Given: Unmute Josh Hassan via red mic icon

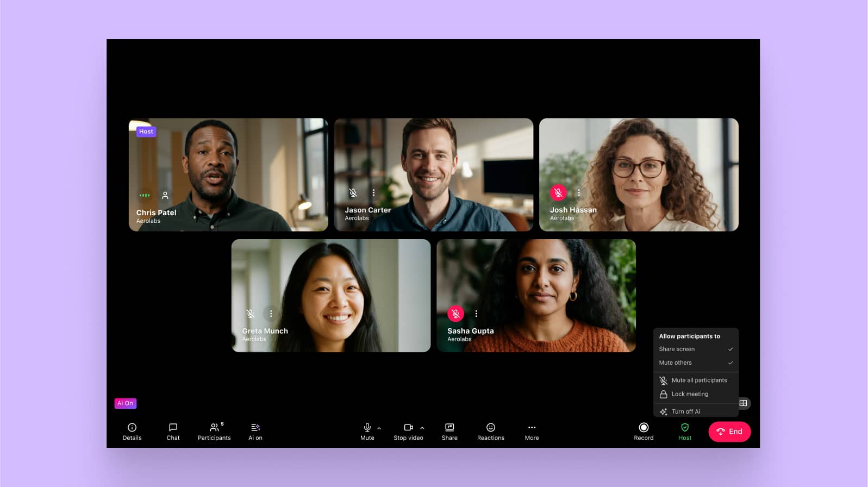Looking at the screenshot, I should (558, 192).
